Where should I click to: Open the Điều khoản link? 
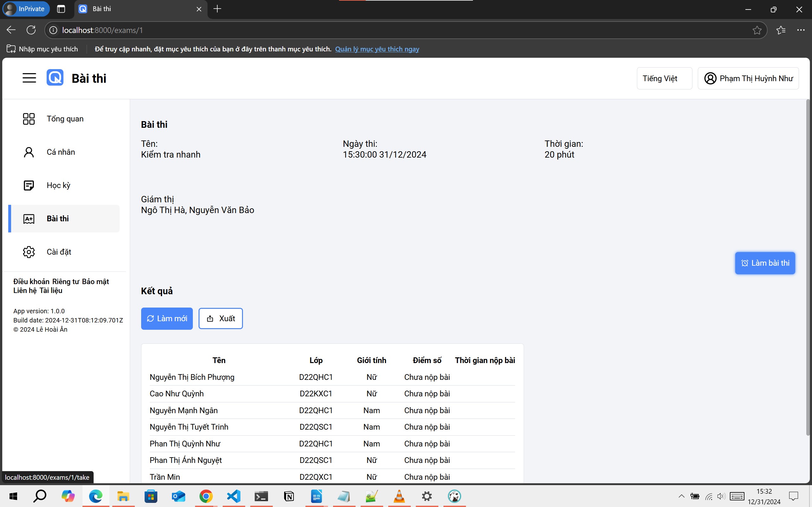(x=31, y=282)
